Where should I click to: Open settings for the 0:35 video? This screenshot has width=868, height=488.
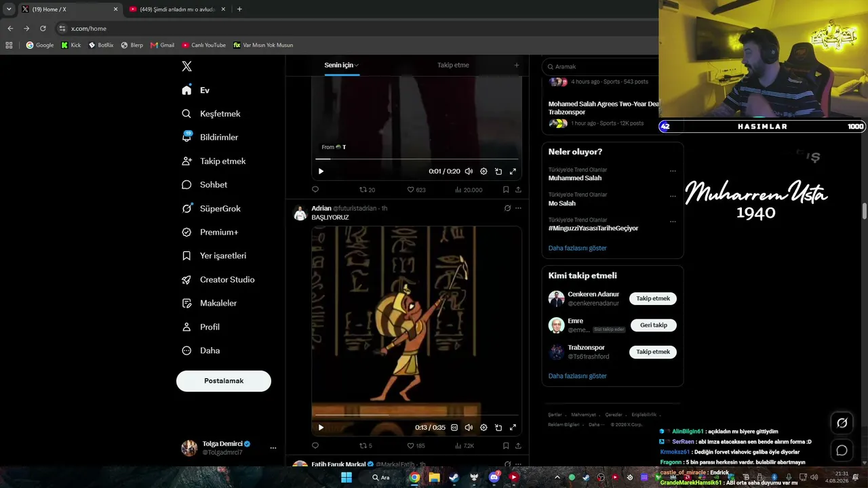[x=484, y=428]
